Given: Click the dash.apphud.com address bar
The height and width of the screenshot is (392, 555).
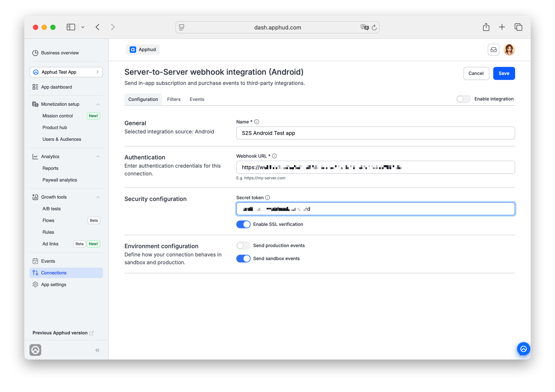Looking at the screenshot, I should coord(277,27).
